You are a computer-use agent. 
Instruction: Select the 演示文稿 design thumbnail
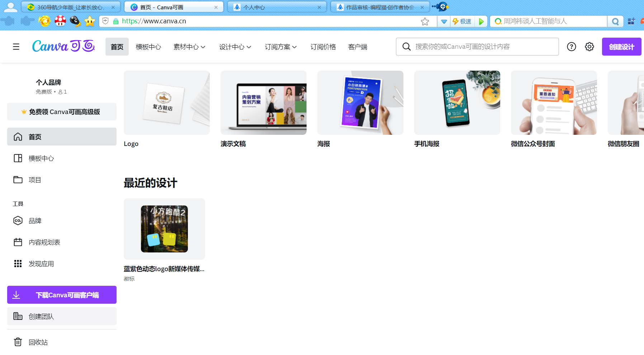(x=264, y=103)
